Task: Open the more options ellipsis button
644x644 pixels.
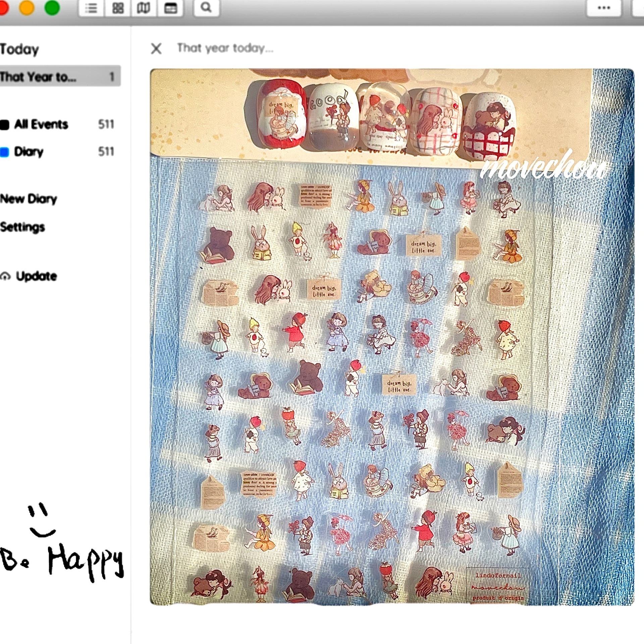Action: click(604, 7)
